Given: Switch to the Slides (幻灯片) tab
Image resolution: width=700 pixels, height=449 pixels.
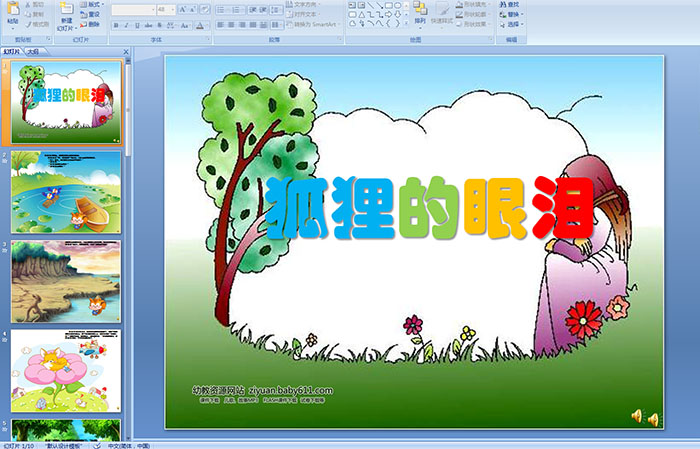Looking at the screenshot, I should pyautogui.click(x=12, y=50).
